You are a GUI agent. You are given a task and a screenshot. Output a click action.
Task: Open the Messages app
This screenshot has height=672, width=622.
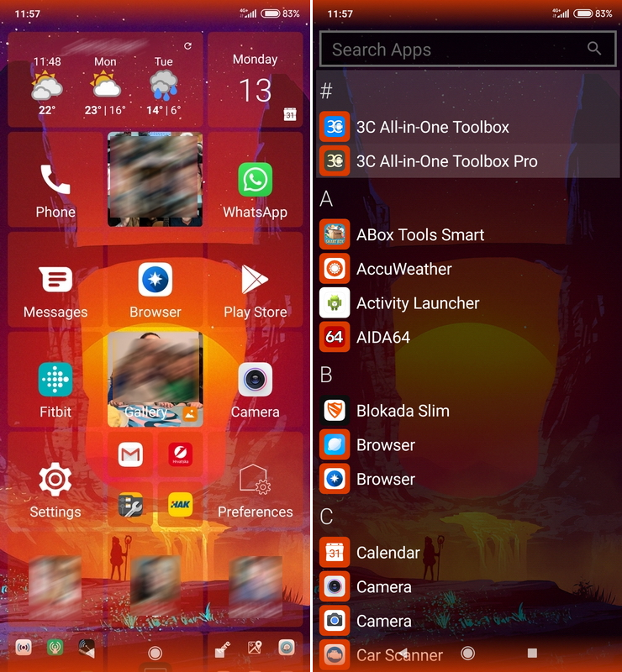55,280
